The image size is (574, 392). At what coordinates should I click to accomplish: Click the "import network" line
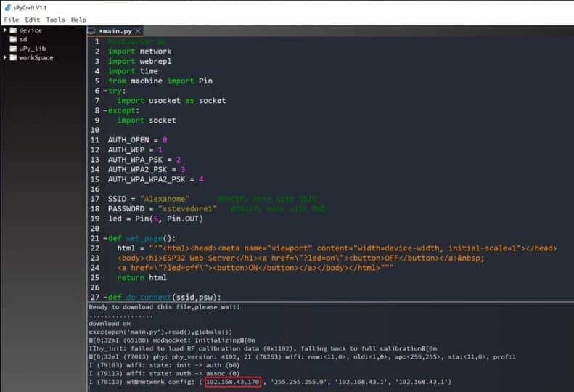coord(139,52)
